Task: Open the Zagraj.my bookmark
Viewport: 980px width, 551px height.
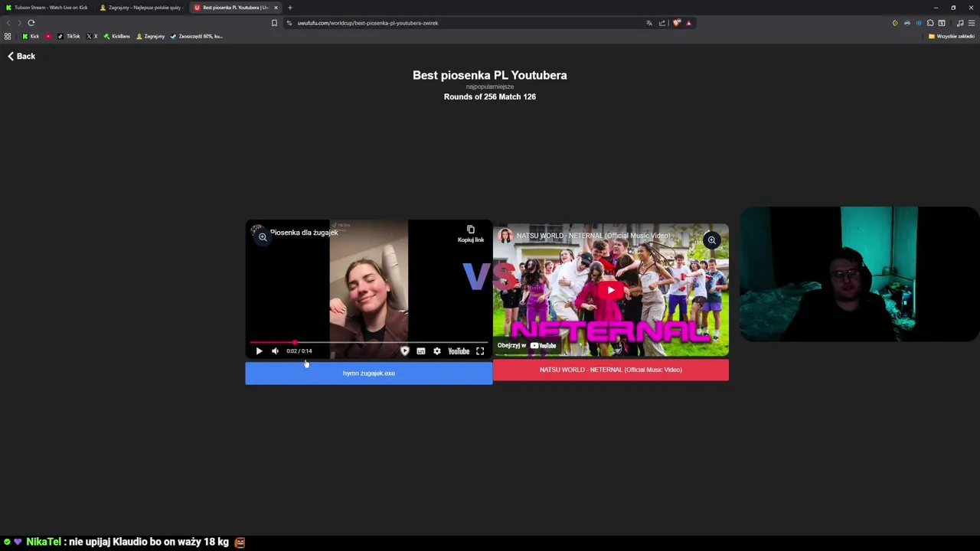Action: (150, 36)
